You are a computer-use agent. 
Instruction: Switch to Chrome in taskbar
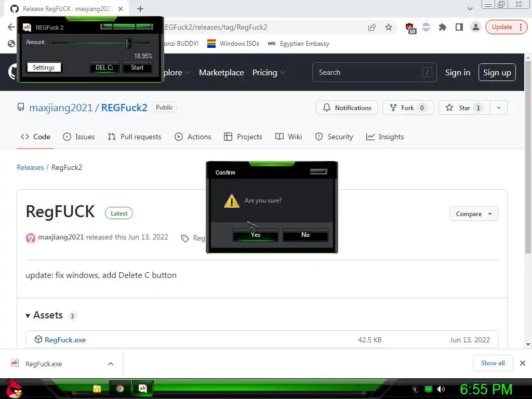[x=120, y=389]
